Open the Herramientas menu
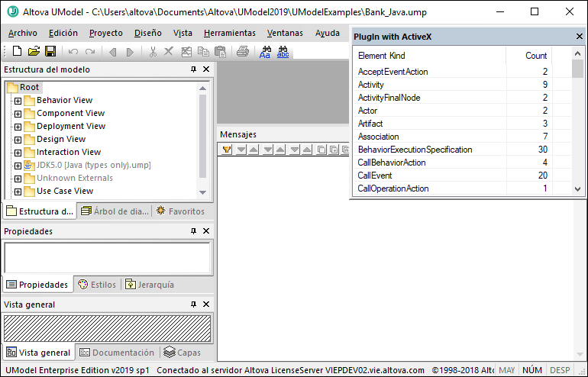The image size is (588, 377). tap(230, 33)
